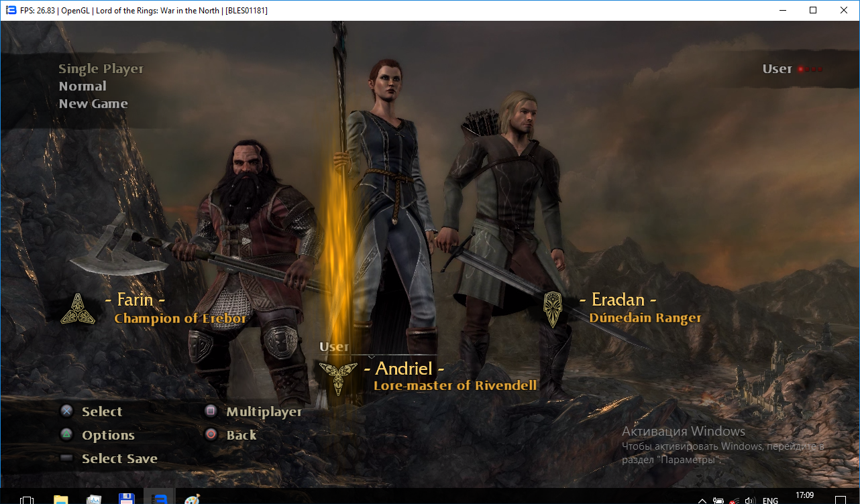Click the Select button label
This screenshot has height=504, width=860.
102,412
